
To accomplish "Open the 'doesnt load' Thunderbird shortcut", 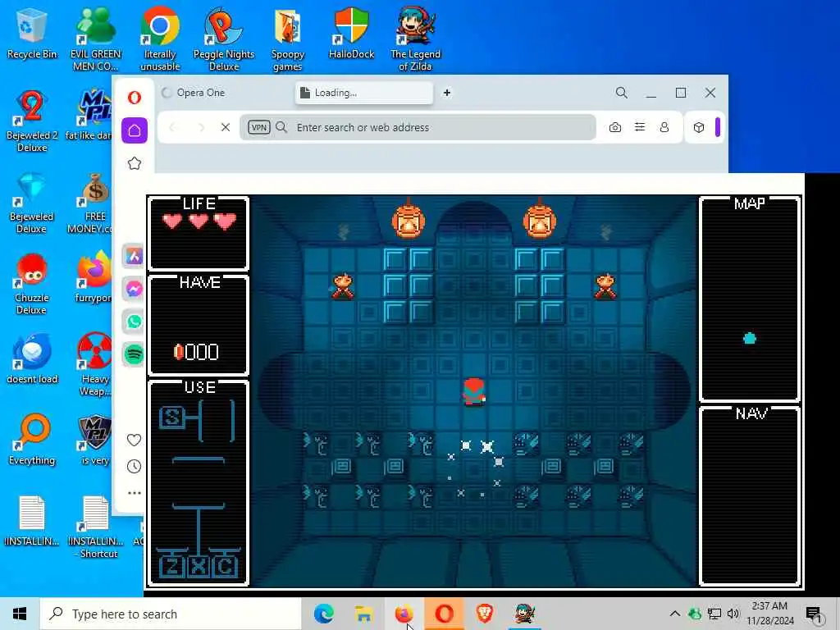I will pyautogui.click(x=32, y=359).
